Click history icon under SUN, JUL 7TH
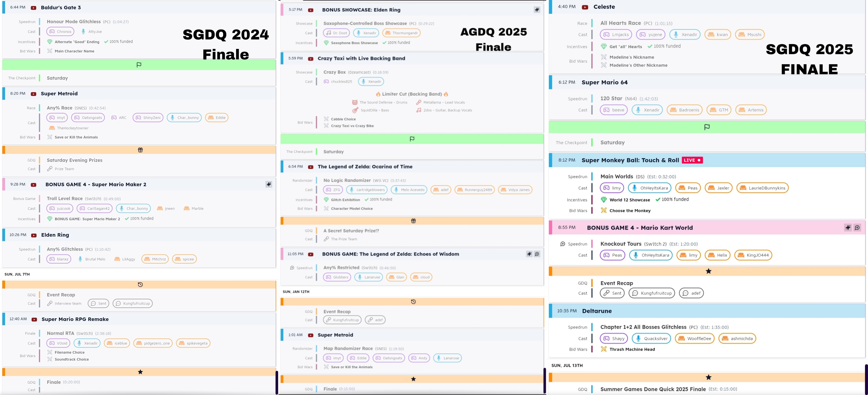The width and height of the screenshot is (868, 395). (x=141, y=285)
